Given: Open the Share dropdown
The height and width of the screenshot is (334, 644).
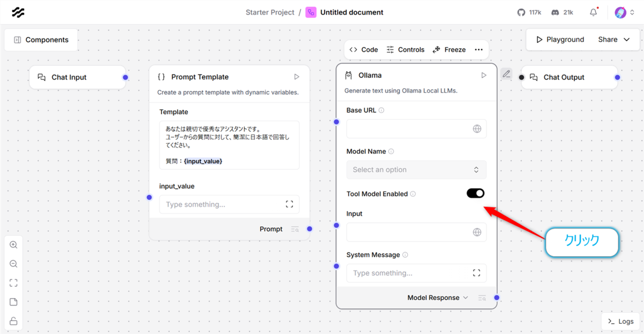Looking at the screenshot, I should tap(614, 40).
